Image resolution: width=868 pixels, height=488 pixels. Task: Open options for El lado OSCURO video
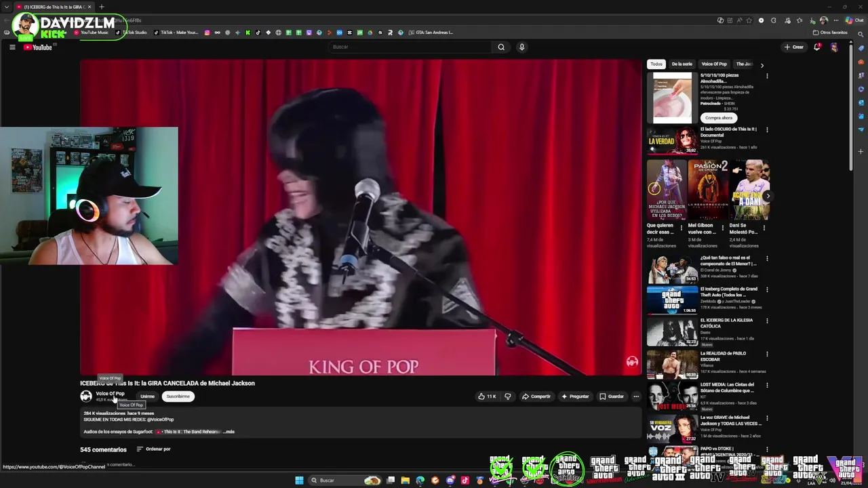tap(767, 129)
